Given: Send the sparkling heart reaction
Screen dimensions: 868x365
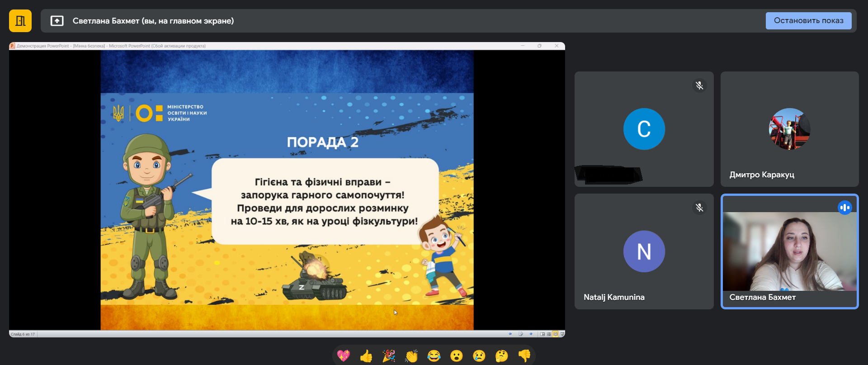Looking at the screenshot, I should (x=344, y=356).
